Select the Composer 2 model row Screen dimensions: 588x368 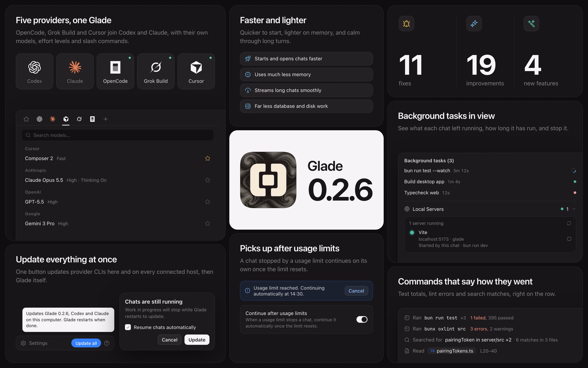click(x=118, y=158)
